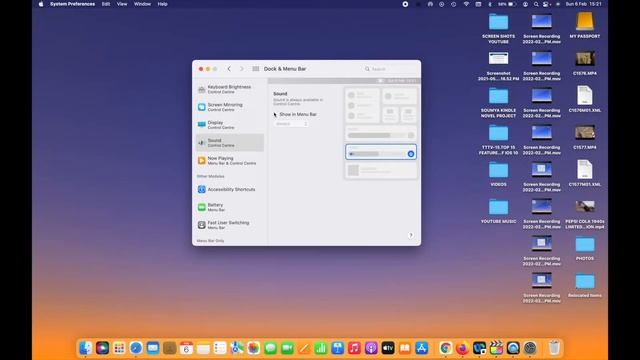Screen dimensions: 640x360
Task: Show all preferences with grid button
Action: [256, 69]
